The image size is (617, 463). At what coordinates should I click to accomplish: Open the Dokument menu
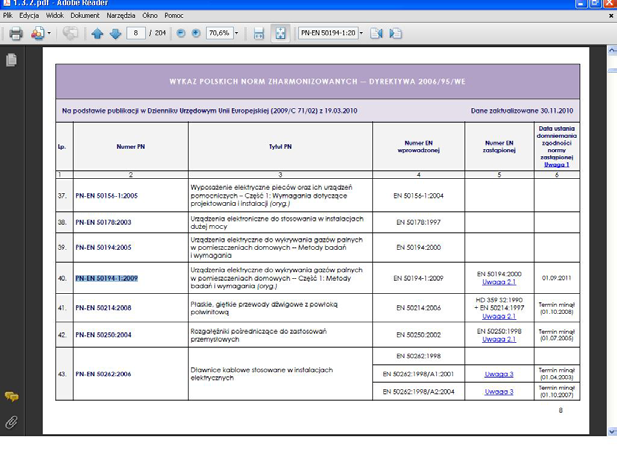85,16
